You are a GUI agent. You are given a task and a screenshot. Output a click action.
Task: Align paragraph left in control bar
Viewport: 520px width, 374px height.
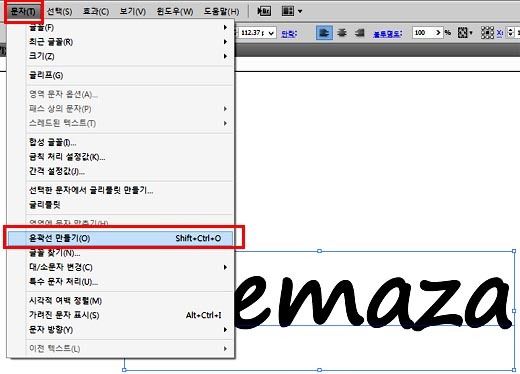[x=324, y=33]
